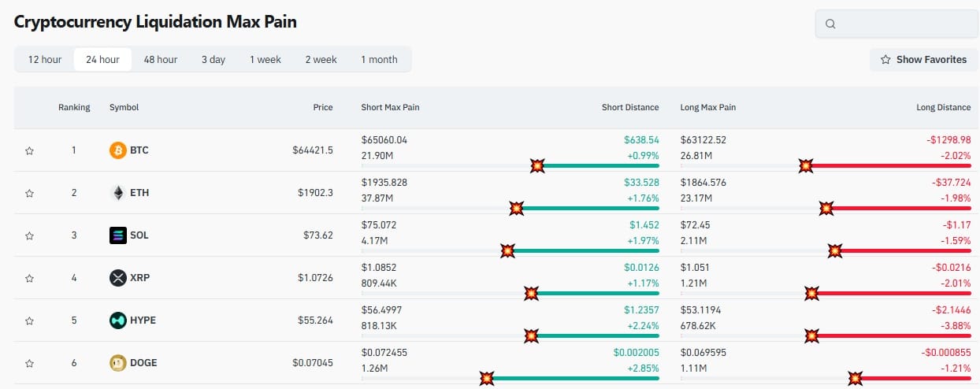
Task: Click the ETH long max pain red bar
Action: pos(888,208)
